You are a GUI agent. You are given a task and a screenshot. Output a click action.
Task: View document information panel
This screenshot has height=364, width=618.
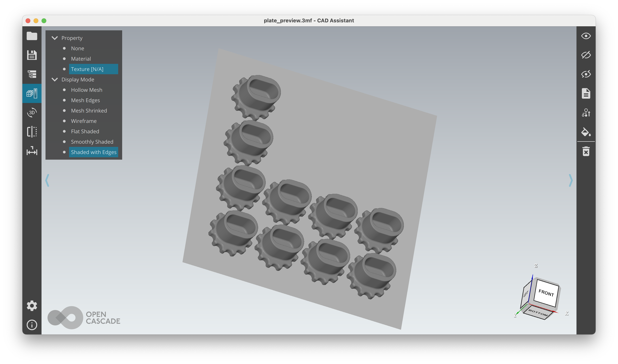tap(586, 93)
